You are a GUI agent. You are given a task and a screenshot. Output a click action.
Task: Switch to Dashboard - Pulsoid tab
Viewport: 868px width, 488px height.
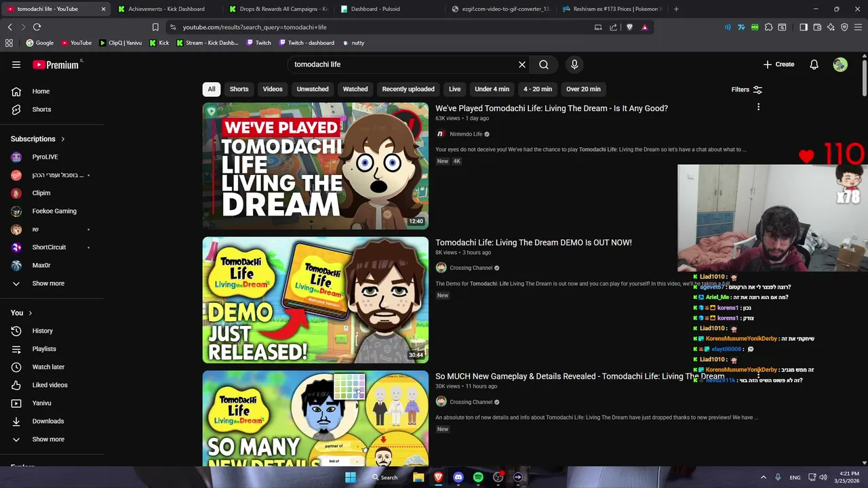389,9
